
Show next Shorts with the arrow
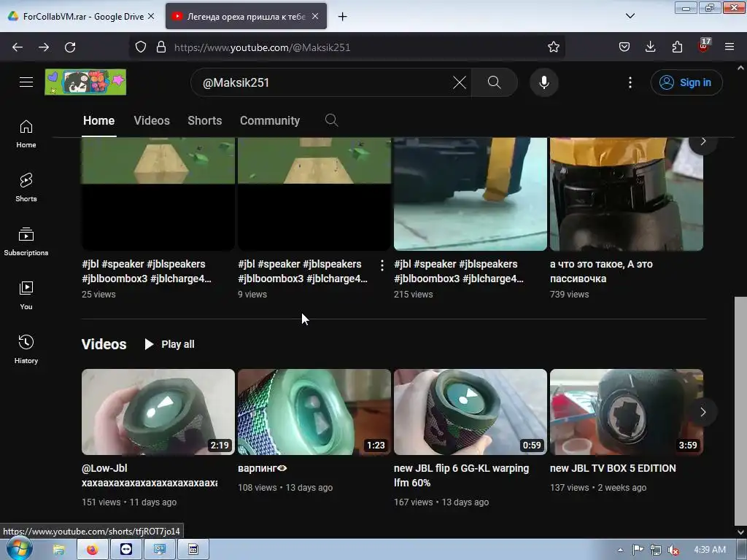[x=703, y=142]
